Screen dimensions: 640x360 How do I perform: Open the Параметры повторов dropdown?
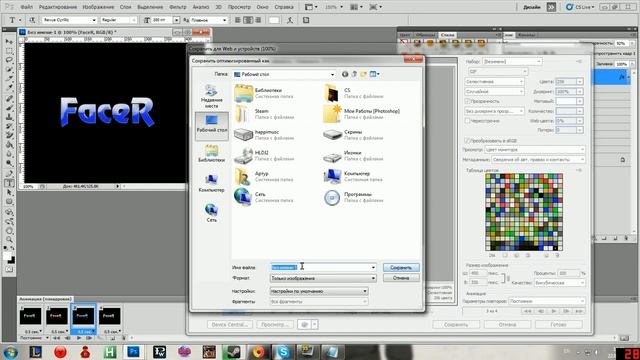pos(547,301)
